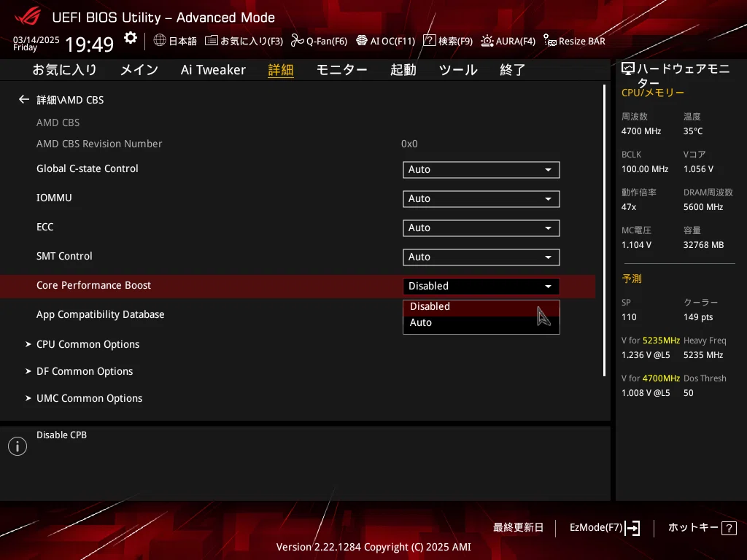747x560 pixels.
Task: Open the IOMMU dropdown
Action: pos(481,198)
